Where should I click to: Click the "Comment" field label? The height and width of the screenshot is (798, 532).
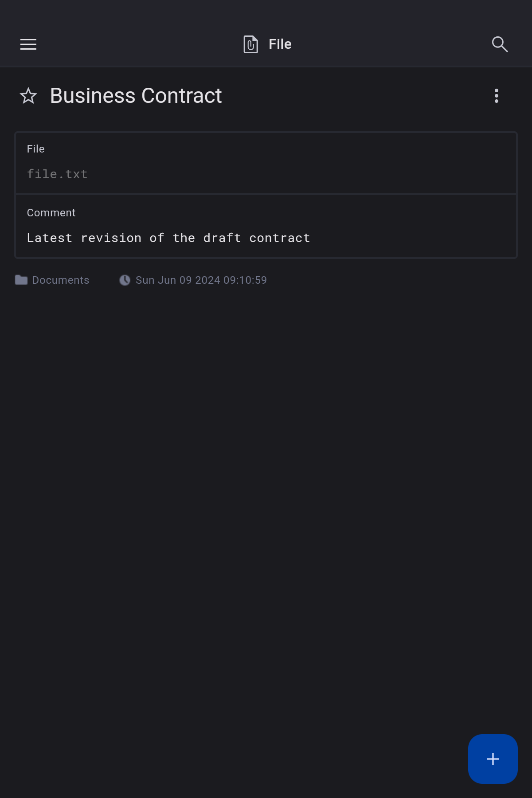point(51,213)
